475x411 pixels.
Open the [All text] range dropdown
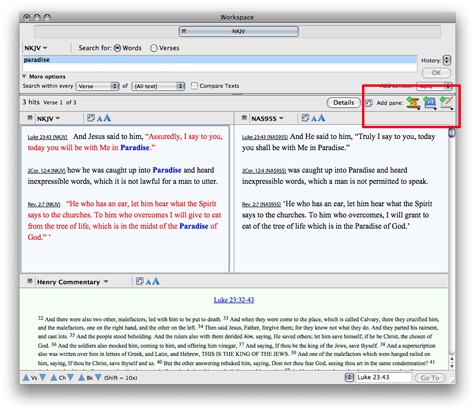point(158,86)
